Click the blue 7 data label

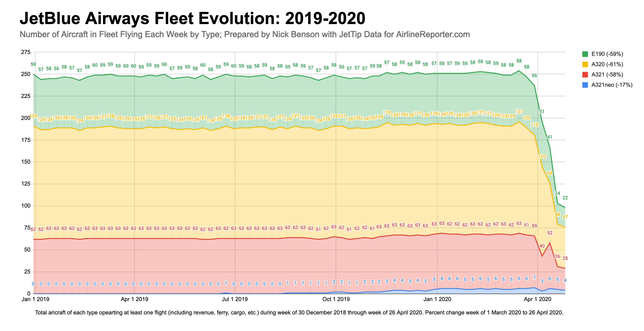(534, 278)
